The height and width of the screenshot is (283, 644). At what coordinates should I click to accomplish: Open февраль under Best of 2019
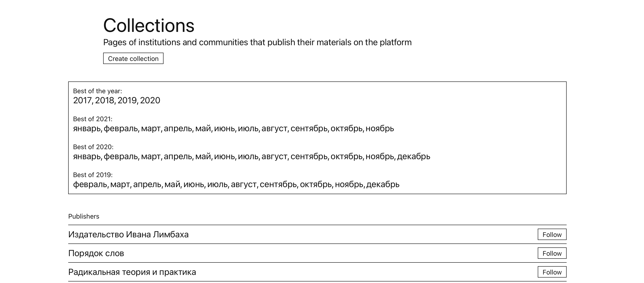[90, 184]
